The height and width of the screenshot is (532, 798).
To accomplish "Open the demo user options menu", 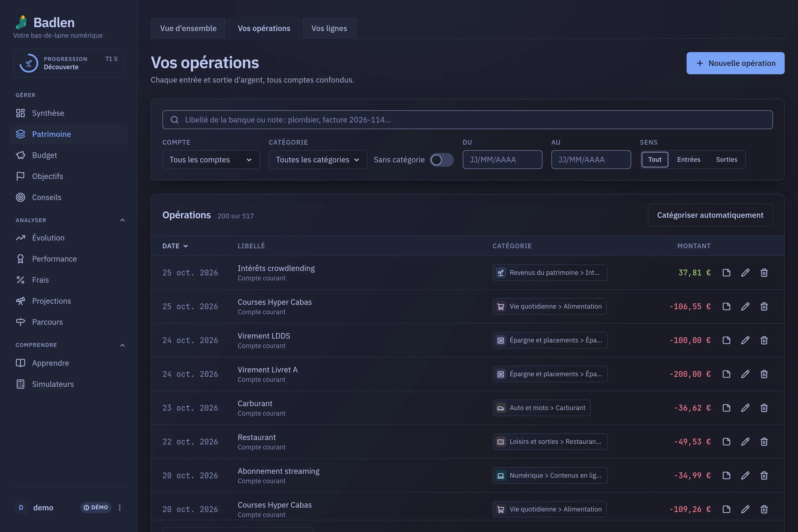I will click(x=119, y=507).
